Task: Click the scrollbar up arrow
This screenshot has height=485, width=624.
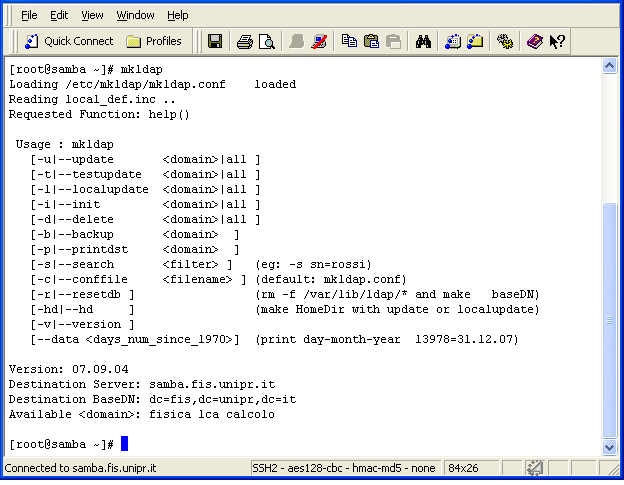Action: click(610, 66)
